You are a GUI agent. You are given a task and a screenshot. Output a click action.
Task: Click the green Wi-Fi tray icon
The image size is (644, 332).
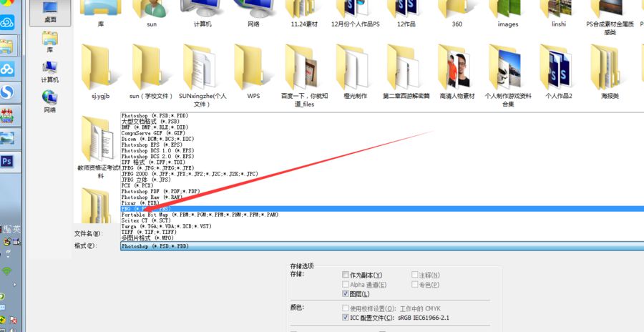[x=6, y=271]
